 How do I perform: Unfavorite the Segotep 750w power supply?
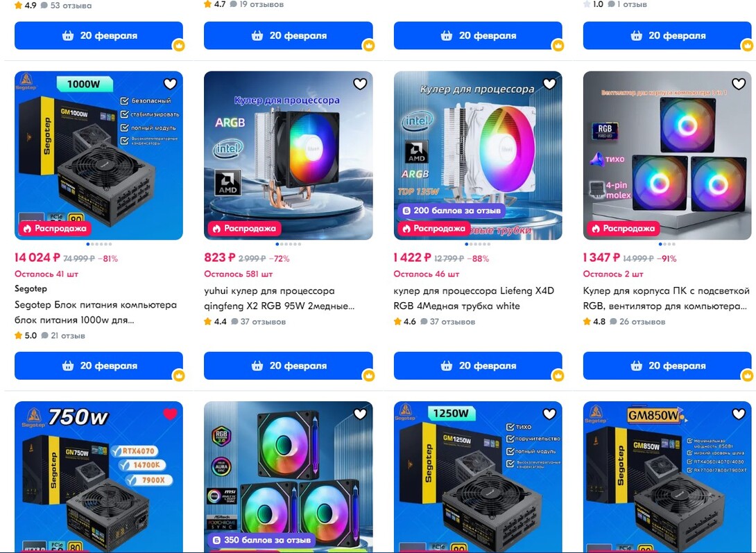pos(170,414)
